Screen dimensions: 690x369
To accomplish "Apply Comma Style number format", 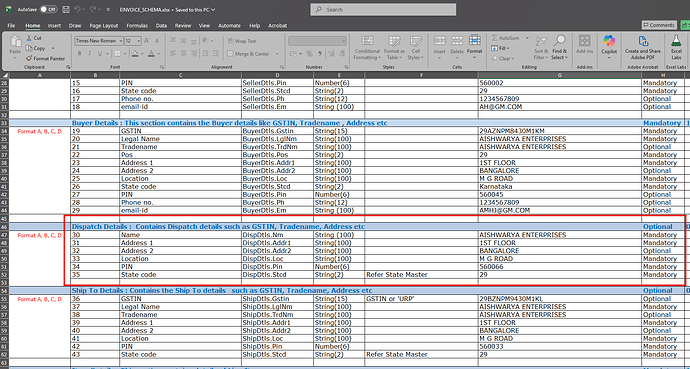I will pos(320,54).
